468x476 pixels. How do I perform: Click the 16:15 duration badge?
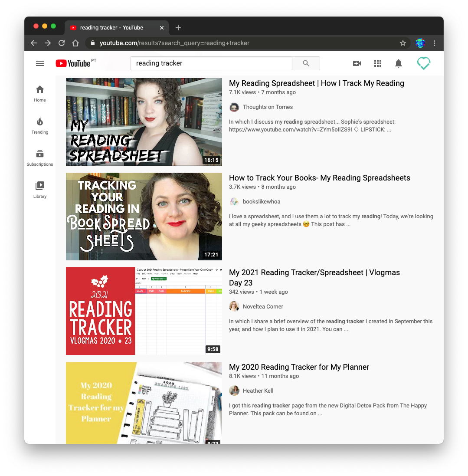[211, 160]
